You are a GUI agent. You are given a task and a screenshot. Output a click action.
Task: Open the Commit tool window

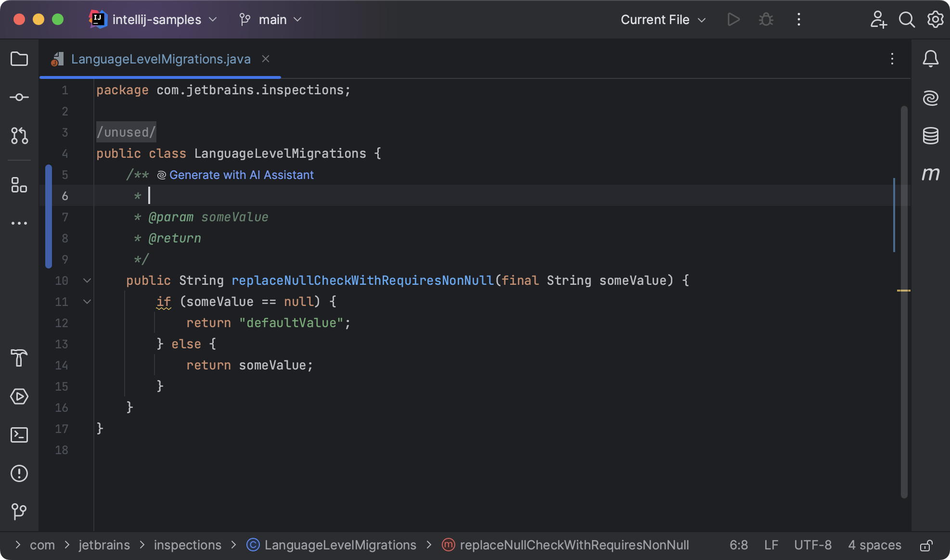(x=19, y=97)
